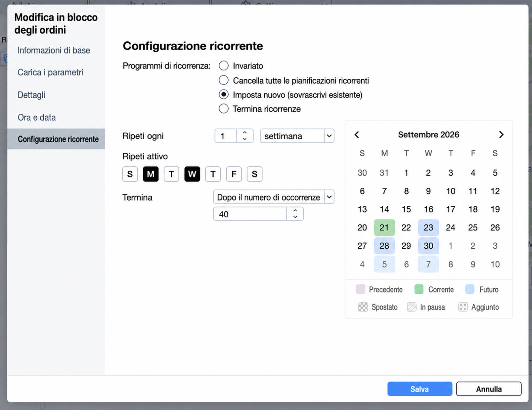This screenshot has height=410, width=532.
Task: Click the green Corrente legend swatch
Action: coord(419,289)
